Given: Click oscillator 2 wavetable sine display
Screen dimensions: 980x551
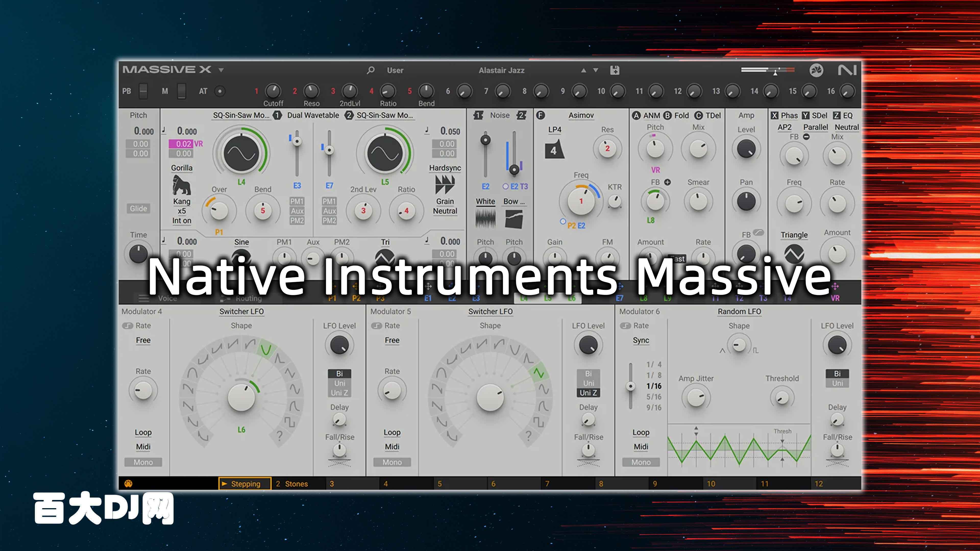Looking at the screenshot, I should (385, 154).
